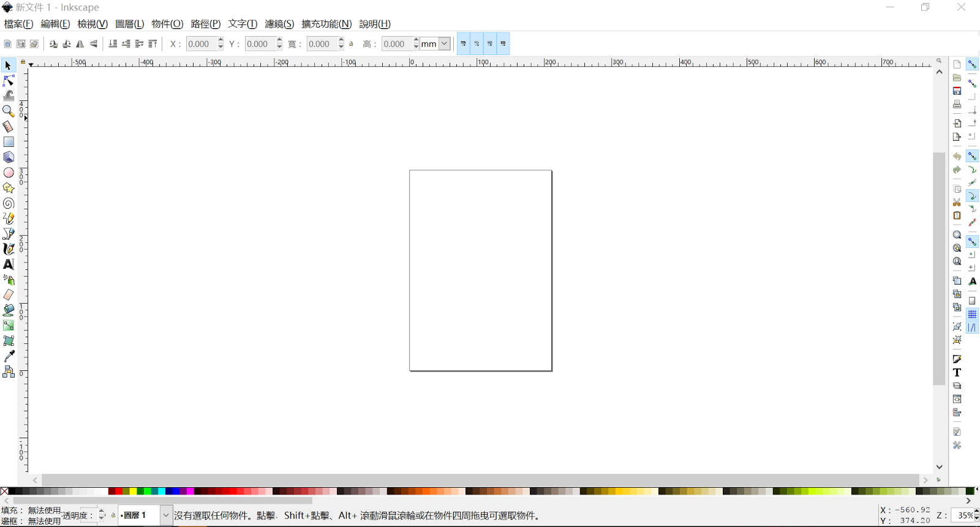Pick the black palette swatch
Image resolution: width=980 pixels, height=527 pixels.
12,491
